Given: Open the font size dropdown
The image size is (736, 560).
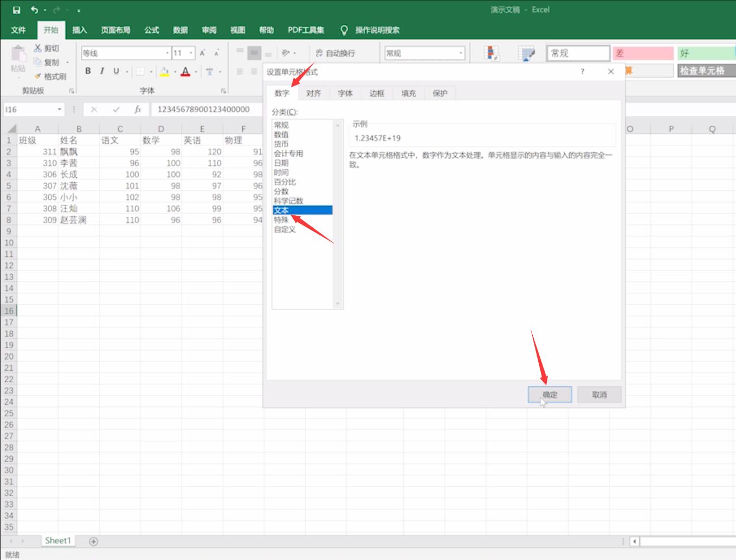Looking at the screenshot, I should tap(191, 53).
